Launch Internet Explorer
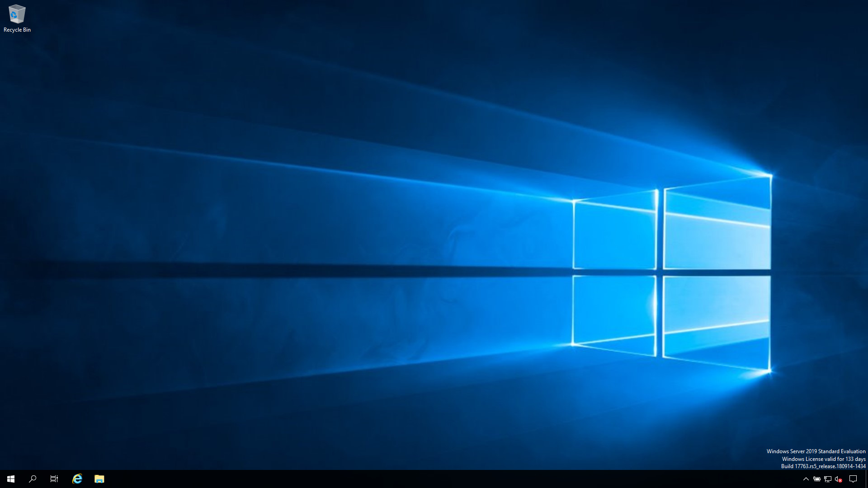868x488 pixels. pos(77,479)
